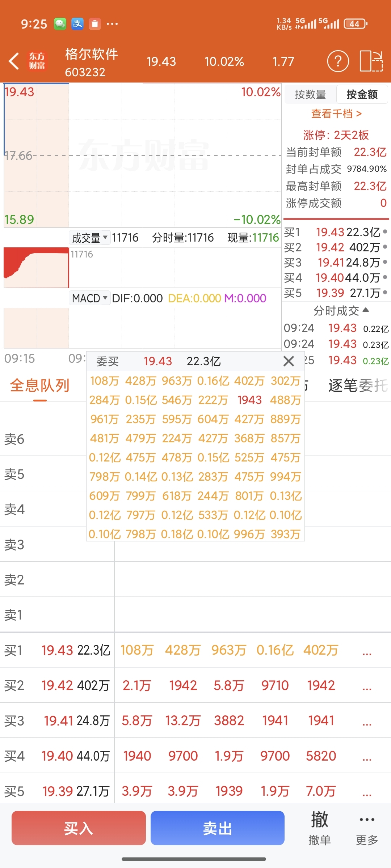
Task: Tap 买2 price 19.42 in queue list
Action: [x=57, y=685]
